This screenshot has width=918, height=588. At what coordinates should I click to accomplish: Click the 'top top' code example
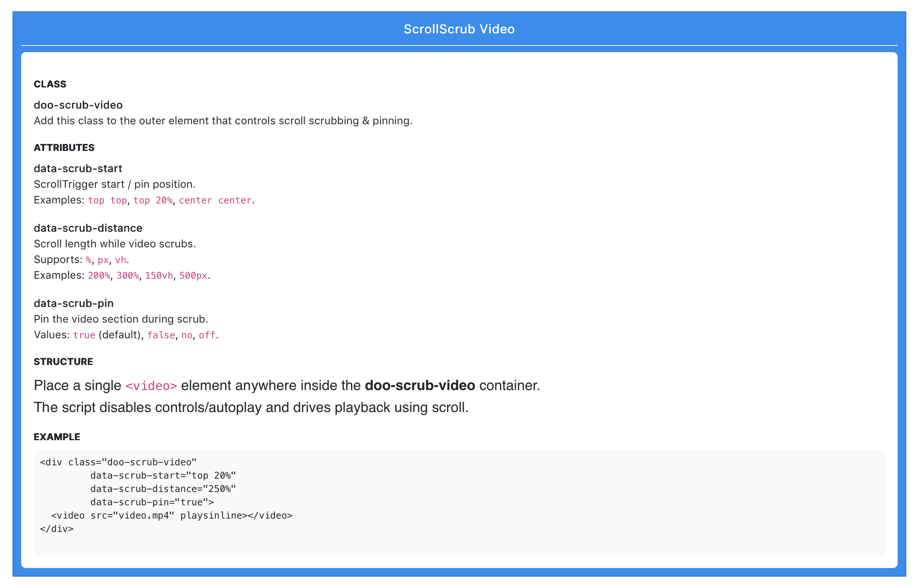point(107,200)
